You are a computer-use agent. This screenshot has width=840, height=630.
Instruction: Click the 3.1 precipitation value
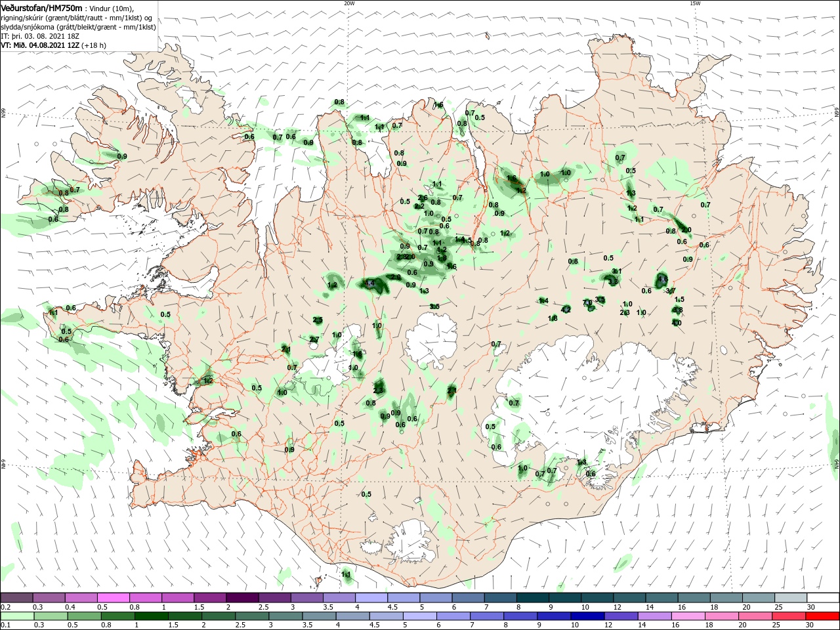point(617,271)
